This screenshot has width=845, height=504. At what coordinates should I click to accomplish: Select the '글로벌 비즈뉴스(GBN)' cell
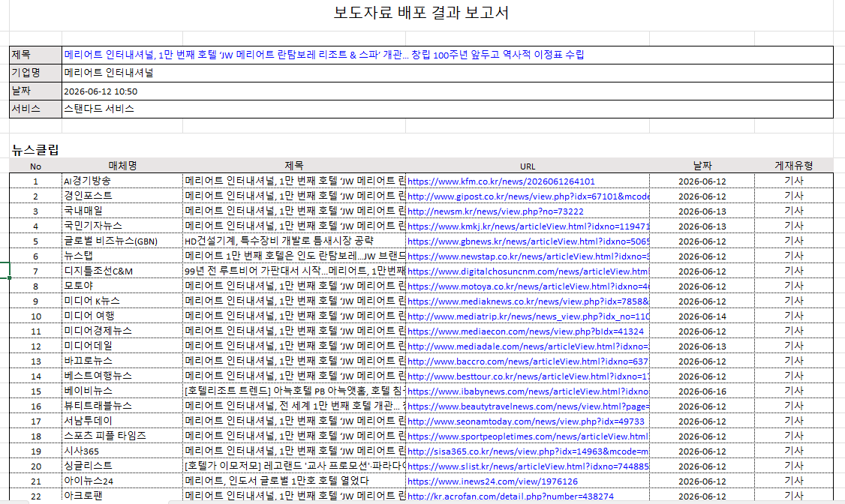pyautogui.click(x=122, y=241)
